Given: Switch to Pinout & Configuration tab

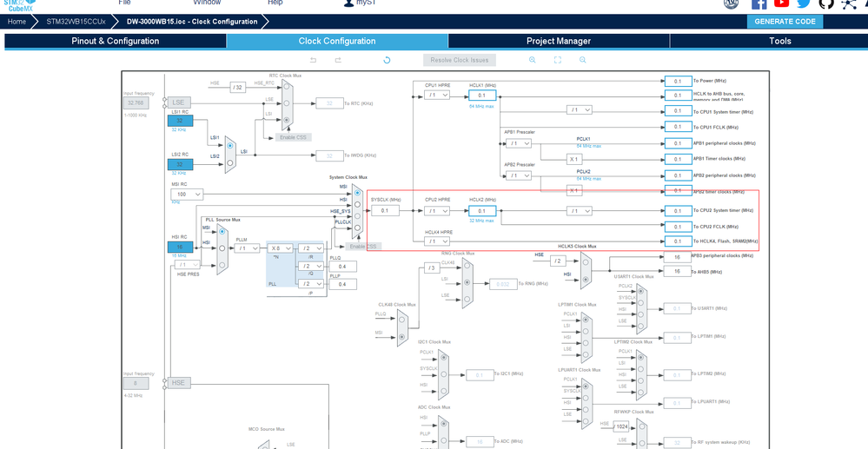Looking at the screenshot, I should pyautogui.click(x=116, y=41).
